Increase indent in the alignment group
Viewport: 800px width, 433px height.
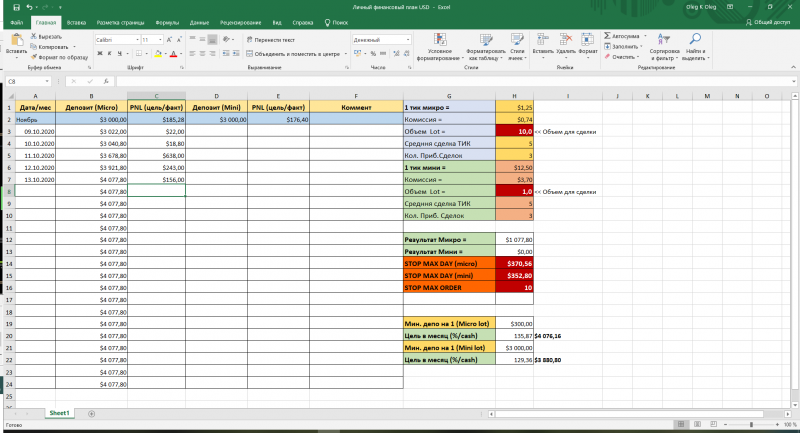tap(236, 54)
